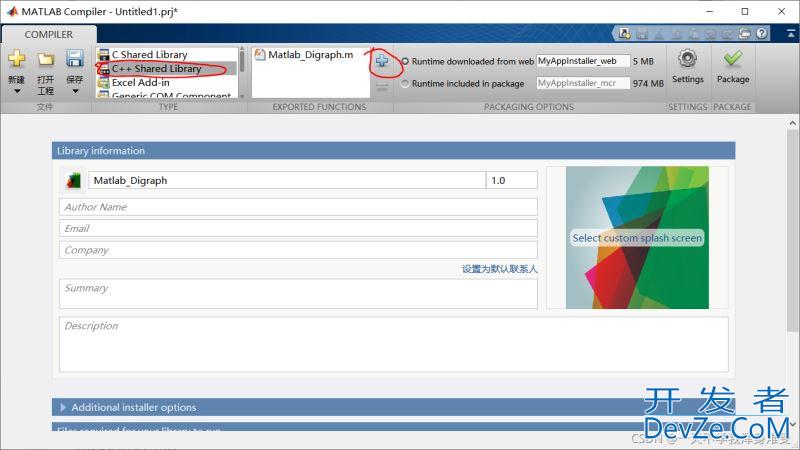Click the Email field
This screenshot has width=800, height=450.
[298, 228]
